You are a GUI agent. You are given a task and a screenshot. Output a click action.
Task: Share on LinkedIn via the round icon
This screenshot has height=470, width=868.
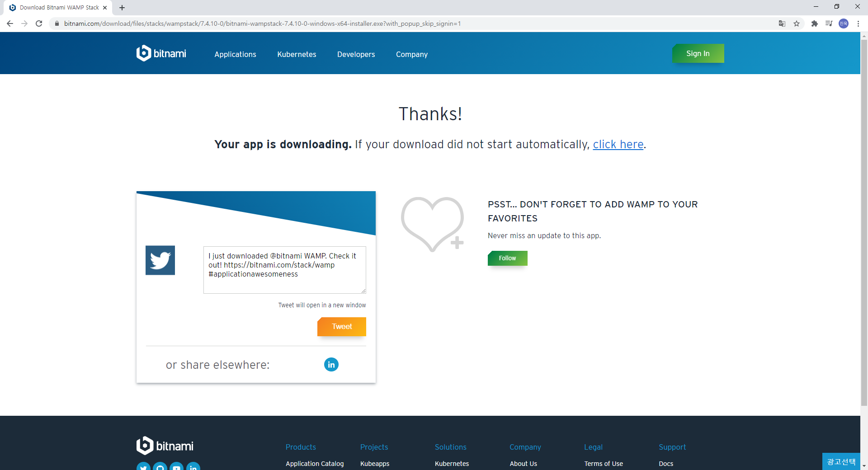(x=331, y=365)
